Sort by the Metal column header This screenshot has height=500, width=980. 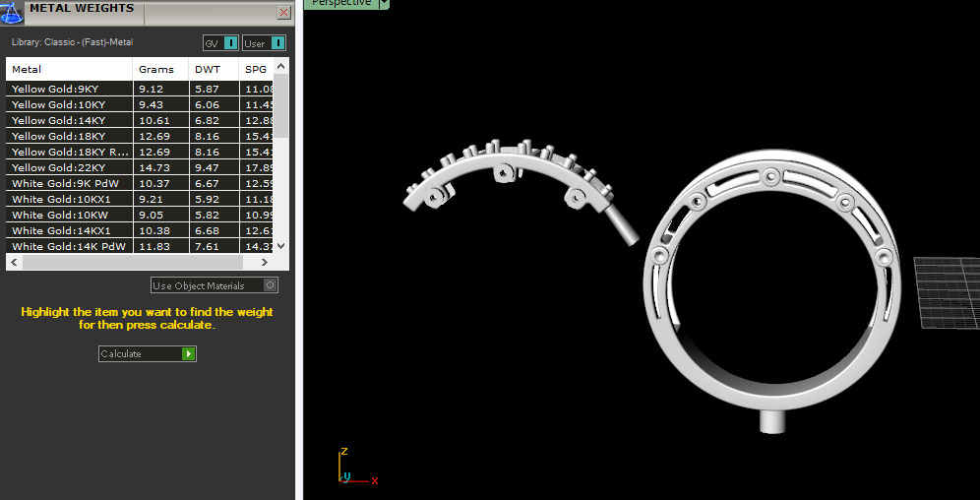click(70, 69)
